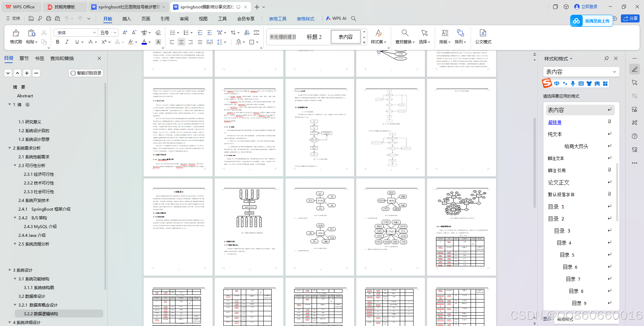Click the borders icon in paragraph group
Image resolution: width=644 pixels, height=326 pixels.
pyautogui.click(x=252, y=42)
